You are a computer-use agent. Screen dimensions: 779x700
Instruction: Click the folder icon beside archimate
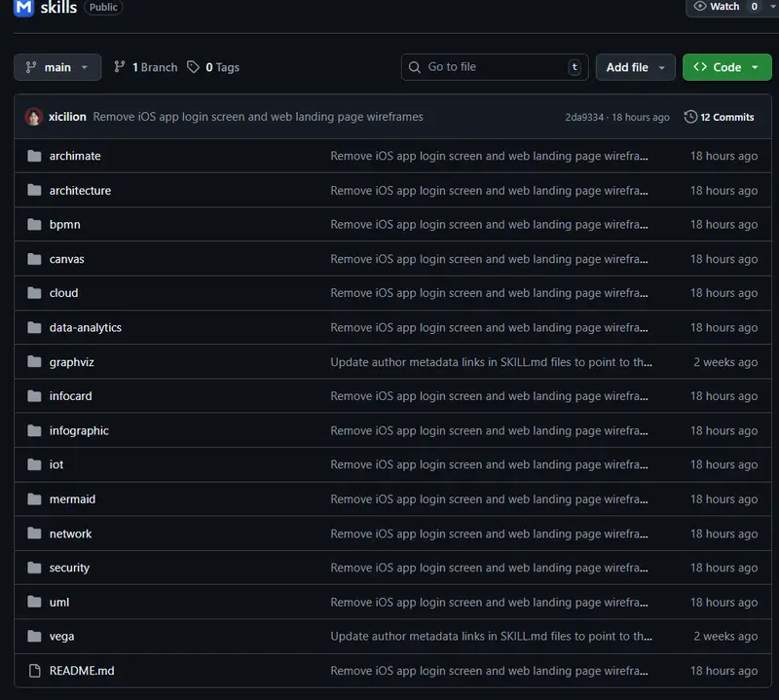pyautogui.click(x=34, y=156)
